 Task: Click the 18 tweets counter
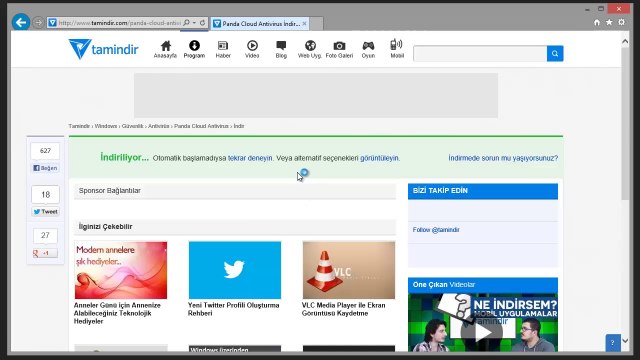coord(45,195)
